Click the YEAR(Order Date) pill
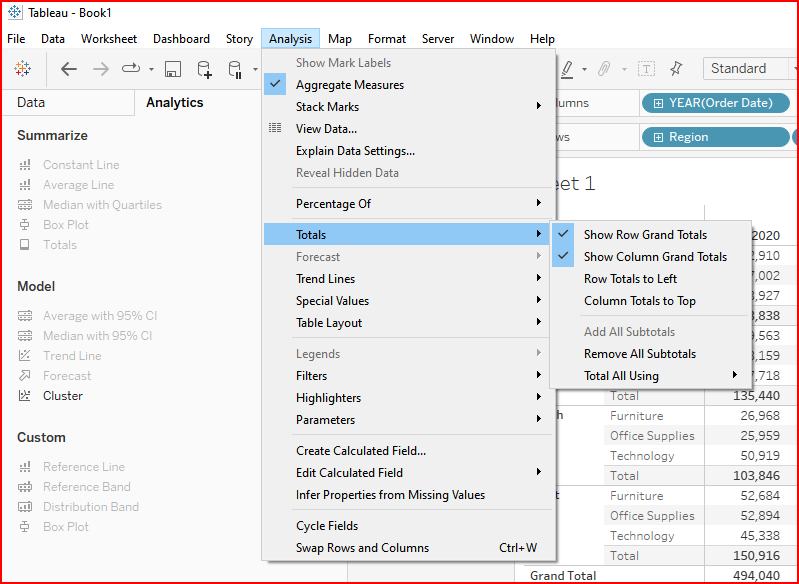The width and height of the screenshot is (799, 584). click(715, 103)
